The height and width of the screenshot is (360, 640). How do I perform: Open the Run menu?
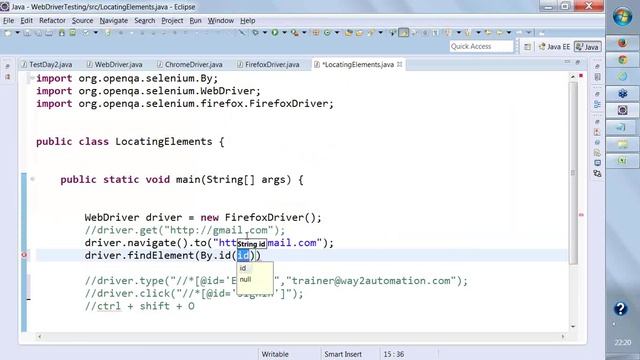(x=195, y=20)
